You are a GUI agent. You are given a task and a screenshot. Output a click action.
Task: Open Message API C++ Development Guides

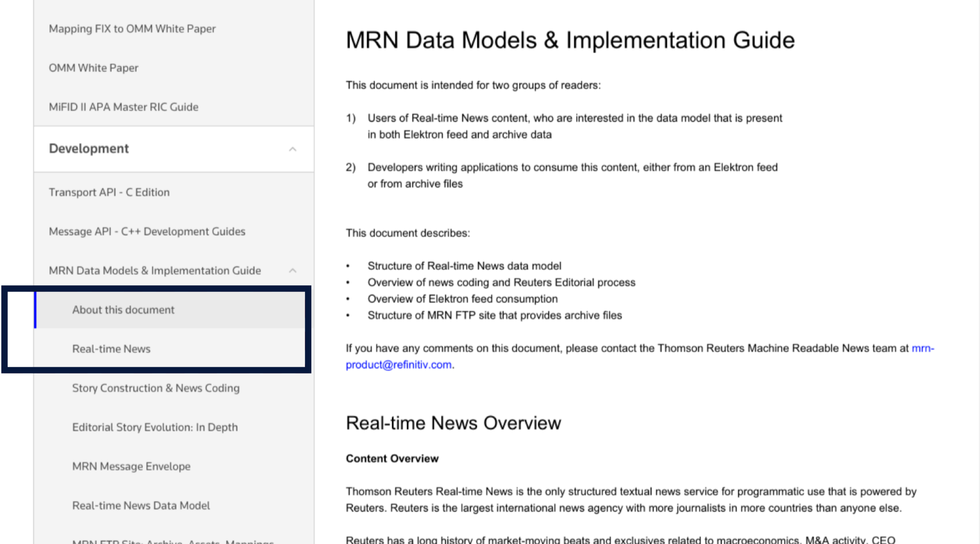pyautogui.click(x=147, y=232)
